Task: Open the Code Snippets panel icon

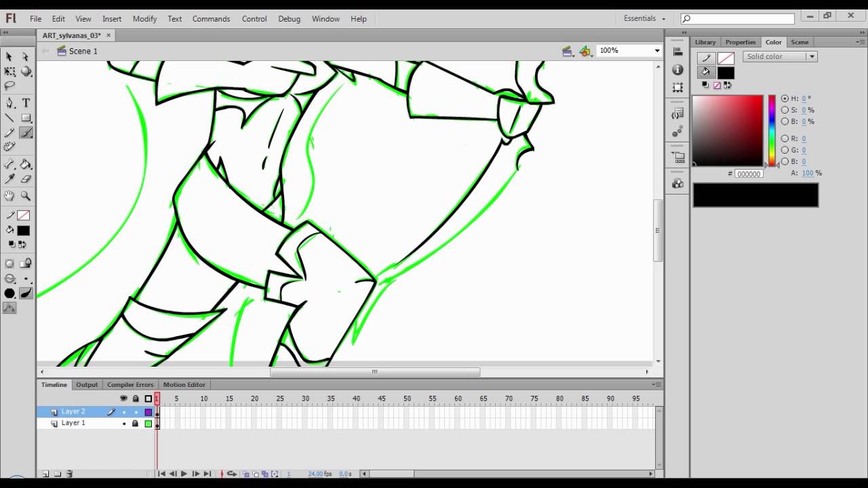Action: pos(677,114)
